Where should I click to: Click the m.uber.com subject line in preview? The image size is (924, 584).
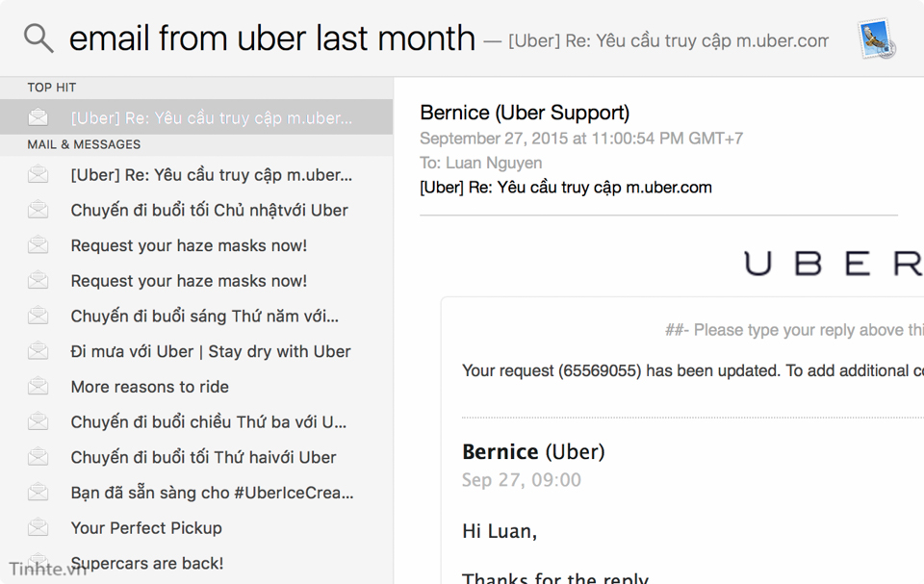coord(566,188)
